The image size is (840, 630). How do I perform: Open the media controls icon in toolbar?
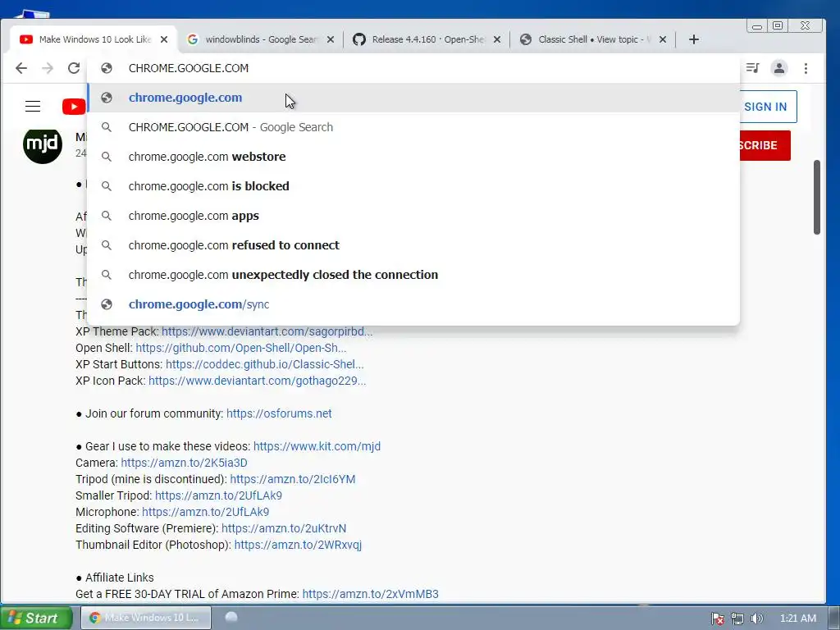(x=753, y=68)
